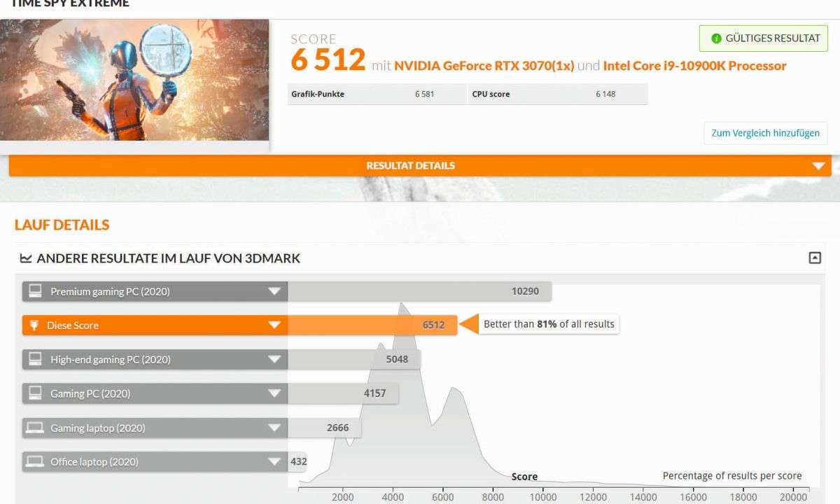Click the Lauf Details heading
The width and height of the screenshot is (840, 504).
[62, 225]
